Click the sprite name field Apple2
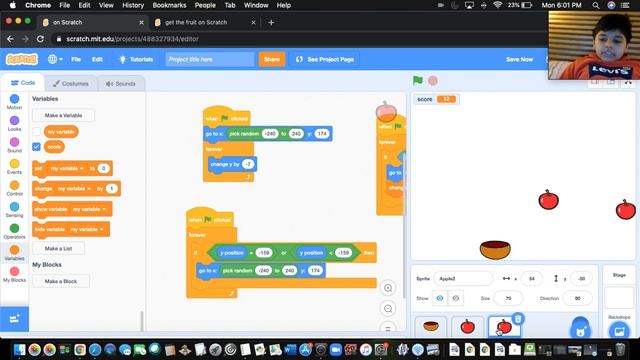Viewport: 640px width, 360px height. (463, 278)
